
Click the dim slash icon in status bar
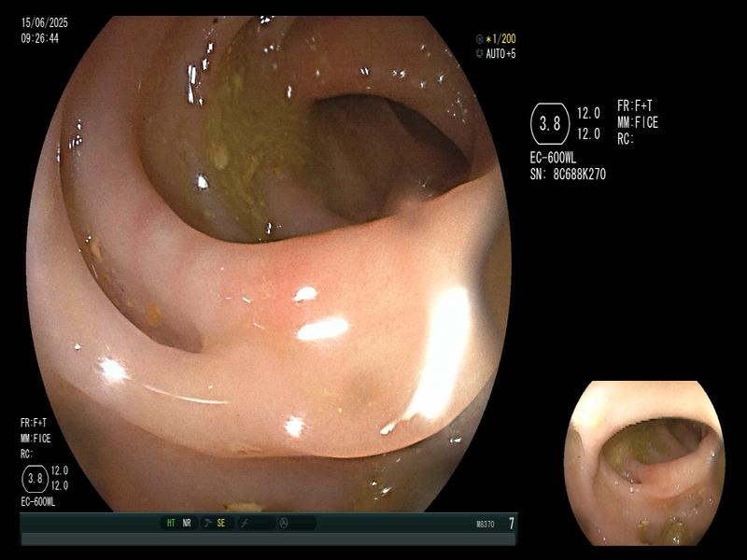point(245,524)
